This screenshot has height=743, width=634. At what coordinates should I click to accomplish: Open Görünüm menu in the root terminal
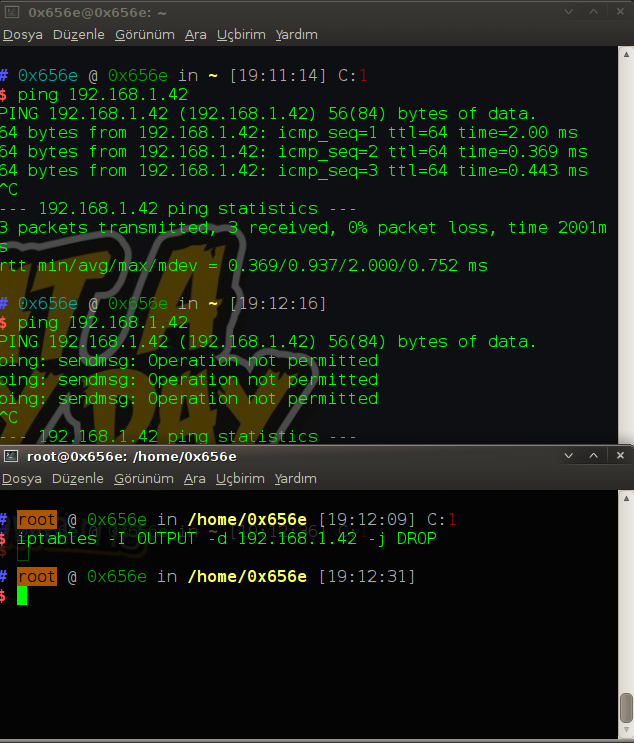tap(145, 479)
